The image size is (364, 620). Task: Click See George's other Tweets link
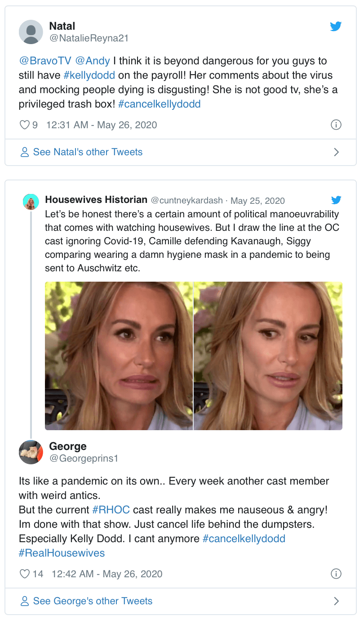93,601
